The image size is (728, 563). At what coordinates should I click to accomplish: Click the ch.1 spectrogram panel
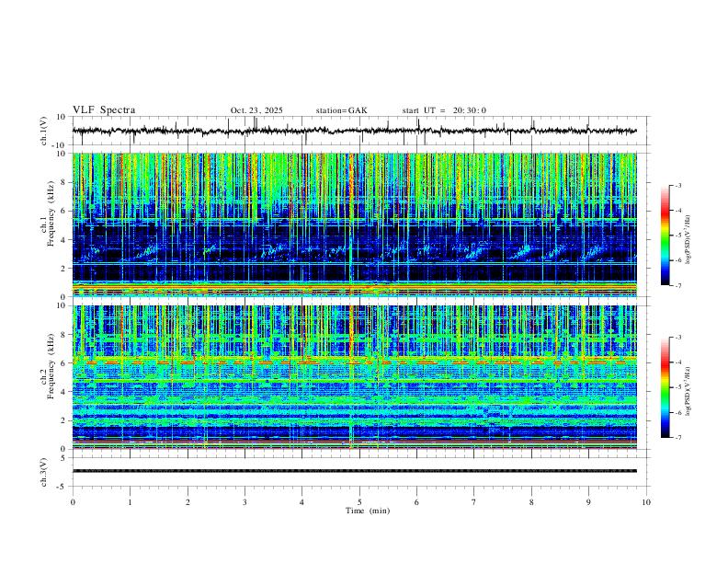tap(354, 224)
